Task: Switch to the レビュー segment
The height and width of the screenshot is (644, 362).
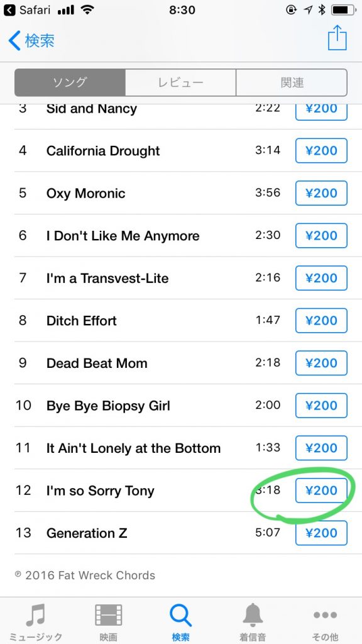Action: [x=180, y=82]
